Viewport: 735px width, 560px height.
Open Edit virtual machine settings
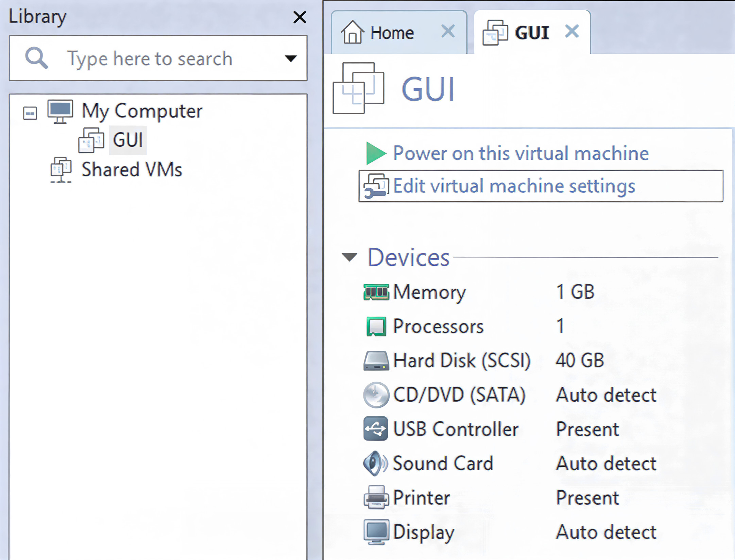(514, 186)
